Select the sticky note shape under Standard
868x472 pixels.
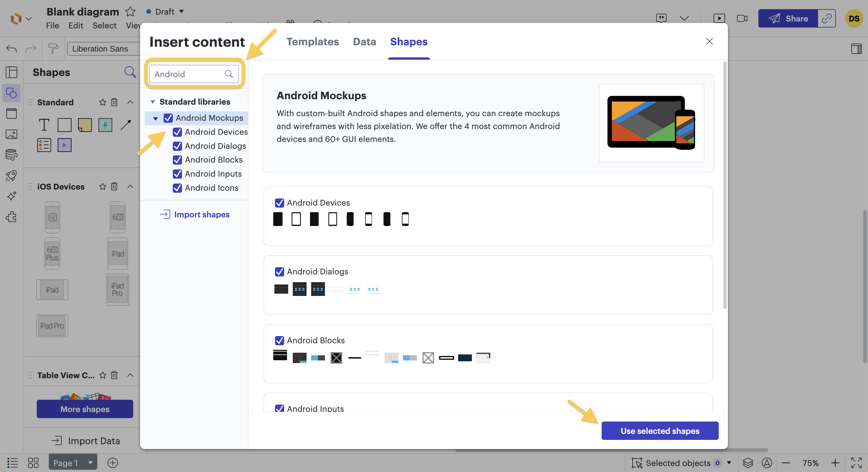(85, 125)
